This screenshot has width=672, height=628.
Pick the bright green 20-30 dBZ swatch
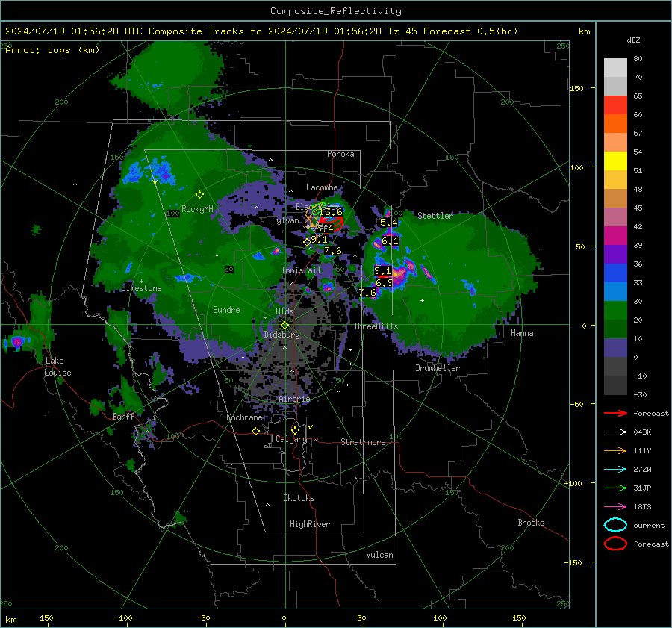[615, 311]
